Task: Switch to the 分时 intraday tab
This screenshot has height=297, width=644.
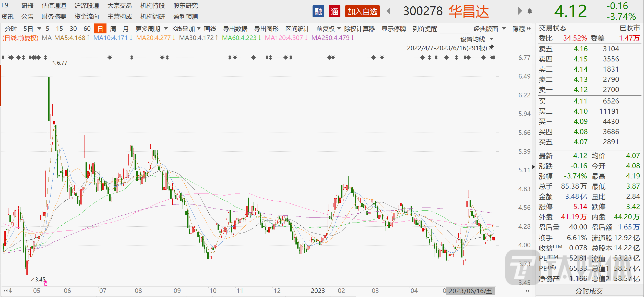Action: 10,29
